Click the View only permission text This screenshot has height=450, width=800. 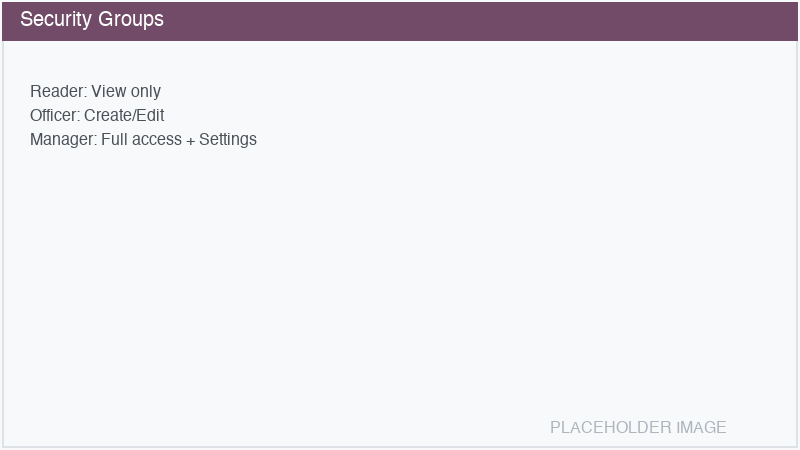[x=126, y=92]
